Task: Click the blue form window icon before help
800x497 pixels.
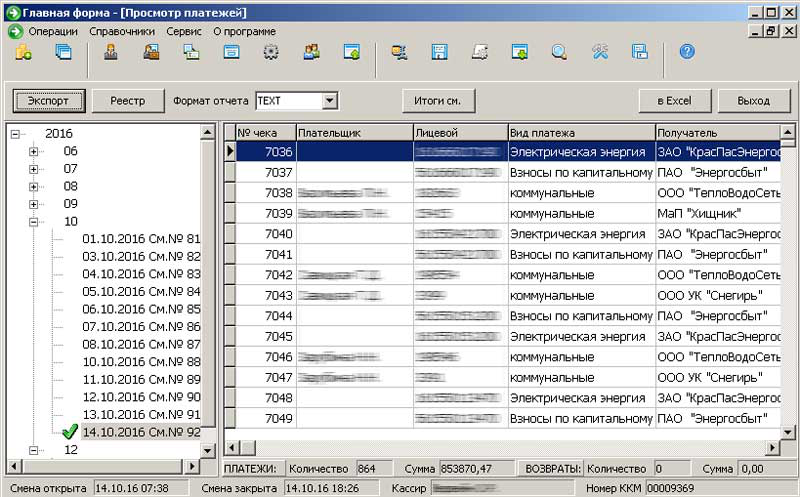Action: click(640, 53)
